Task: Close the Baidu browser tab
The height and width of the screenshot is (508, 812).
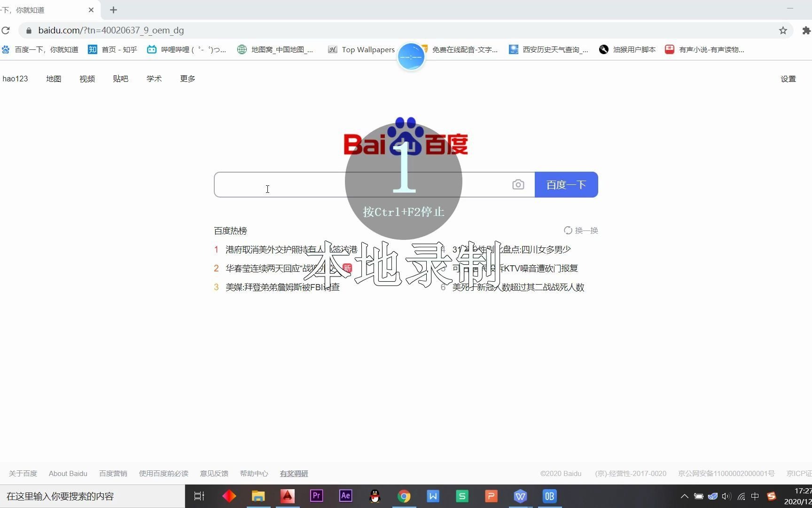Action: coord(91,10)
